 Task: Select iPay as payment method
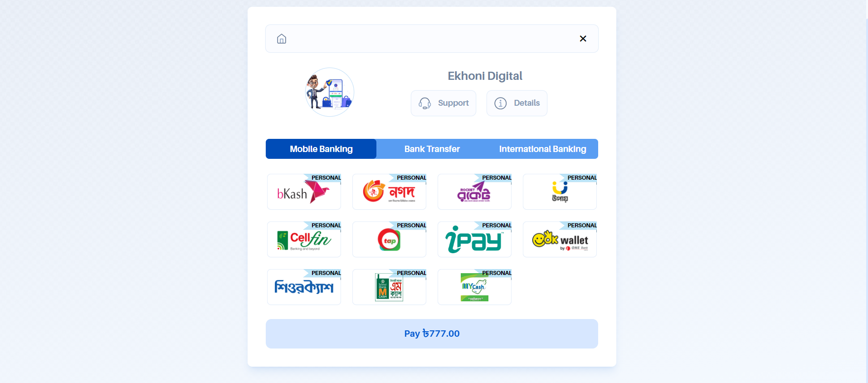pyautogui.click(x=474, y=239)
